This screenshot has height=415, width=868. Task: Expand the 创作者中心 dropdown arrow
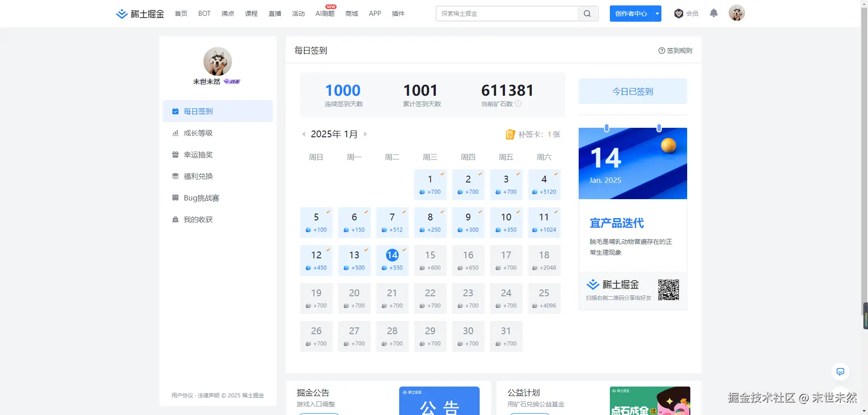tap(657, 14)
